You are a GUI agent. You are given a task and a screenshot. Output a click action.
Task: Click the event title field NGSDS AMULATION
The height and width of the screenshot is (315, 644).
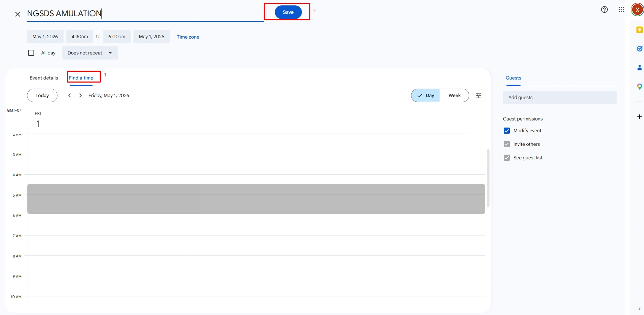pyautogui.click(x=145, y=14)
